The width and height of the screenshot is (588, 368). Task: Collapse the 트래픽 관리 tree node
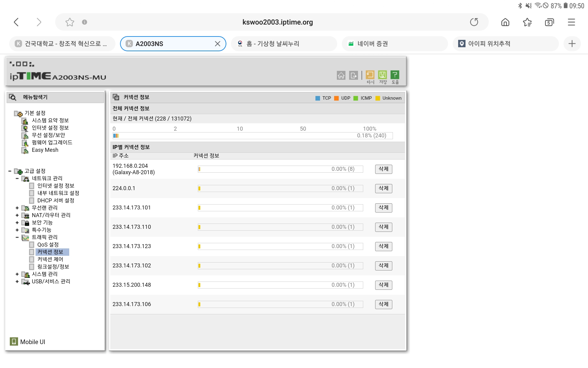pyautogui.click(x=17, y=237)
